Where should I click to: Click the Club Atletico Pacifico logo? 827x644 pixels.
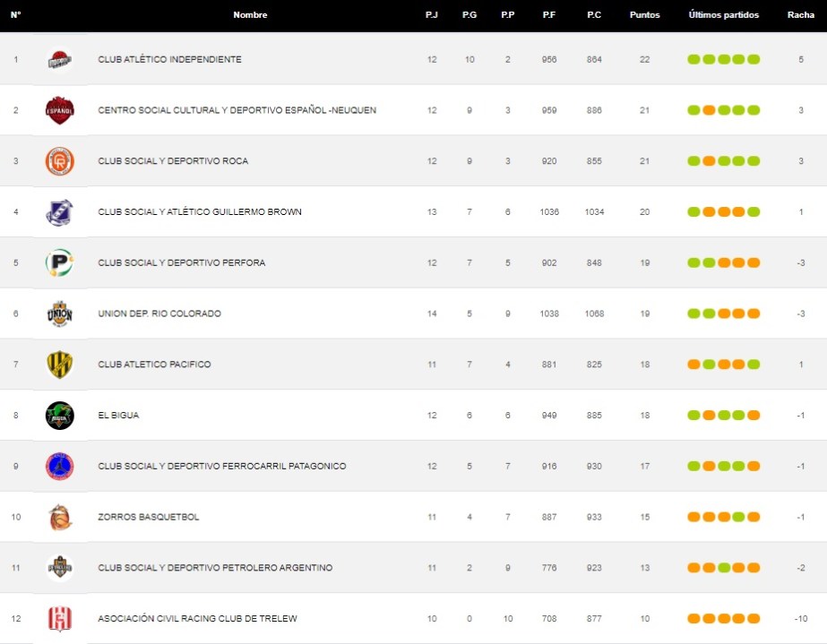tap(59, 365)
